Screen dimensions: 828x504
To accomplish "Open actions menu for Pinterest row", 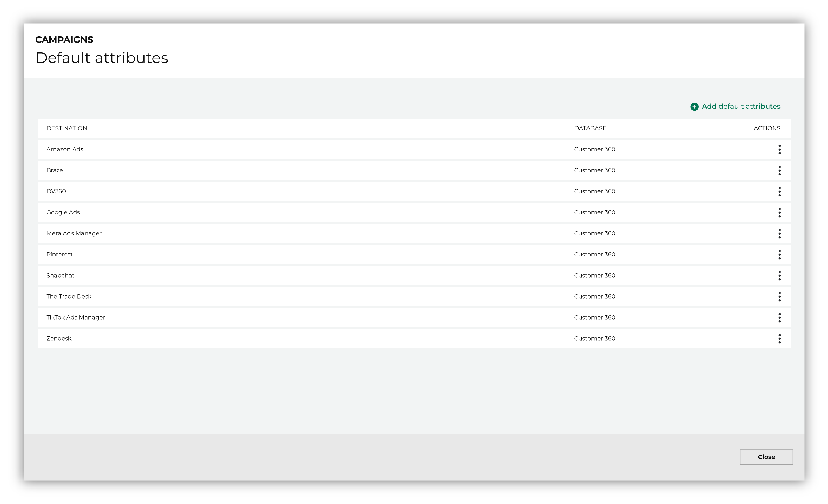I will tap(779, 255).
